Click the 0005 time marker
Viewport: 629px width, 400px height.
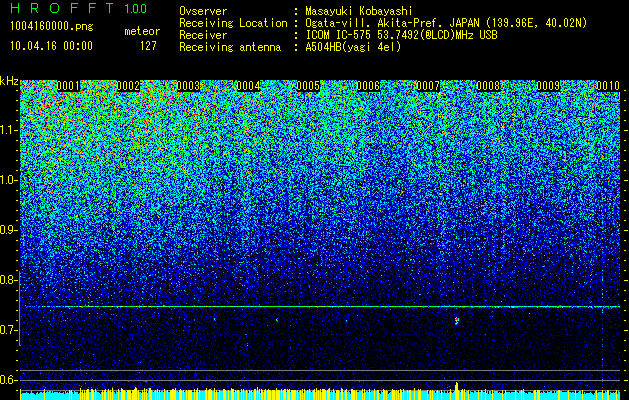point(308,86)
